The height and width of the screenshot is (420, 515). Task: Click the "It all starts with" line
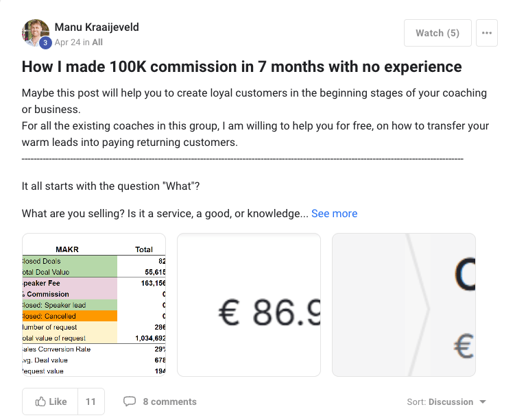110,186
